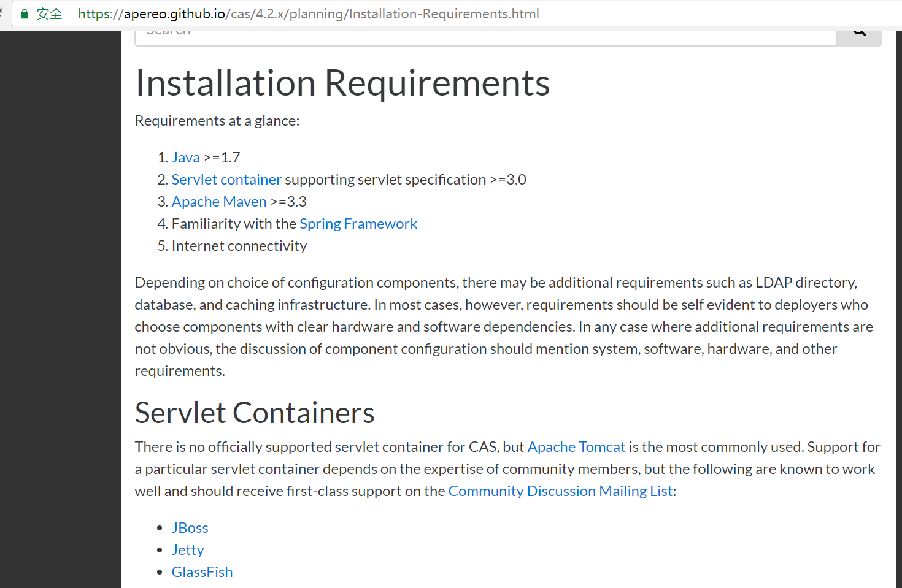Go to Community Discussion Mailing List
The width and height of the screenshot is (902, 588).
(561, 491)
